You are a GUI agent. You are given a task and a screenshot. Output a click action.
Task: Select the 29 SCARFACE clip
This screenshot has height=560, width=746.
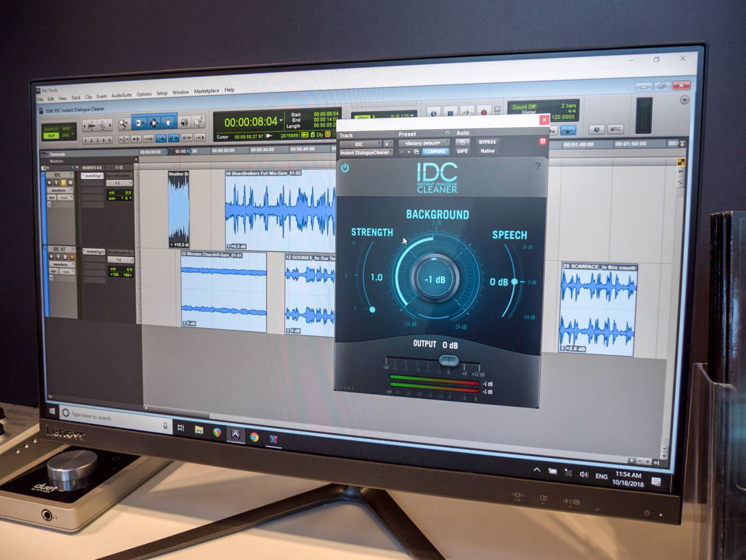tap(598, 309)
